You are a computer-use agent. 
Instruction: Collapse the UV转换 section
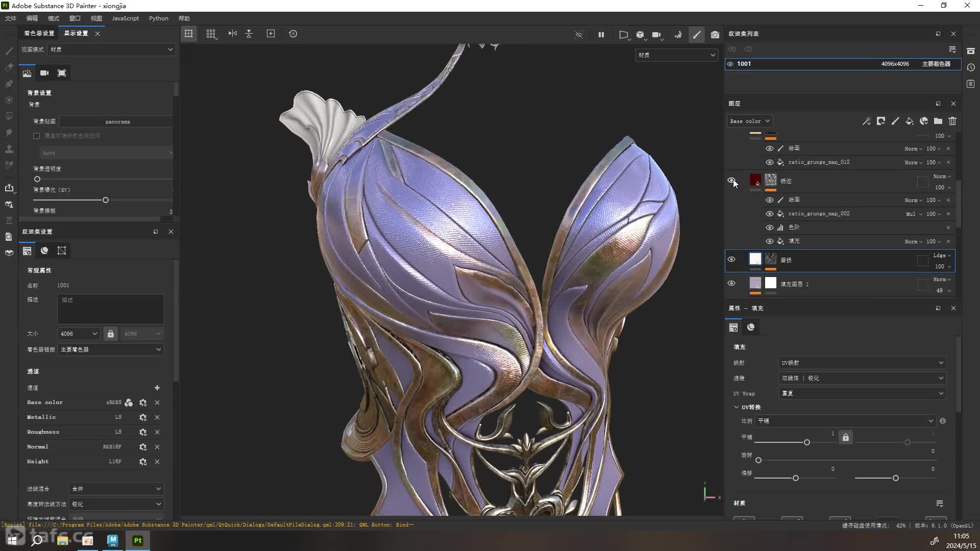tap(737, 407)
